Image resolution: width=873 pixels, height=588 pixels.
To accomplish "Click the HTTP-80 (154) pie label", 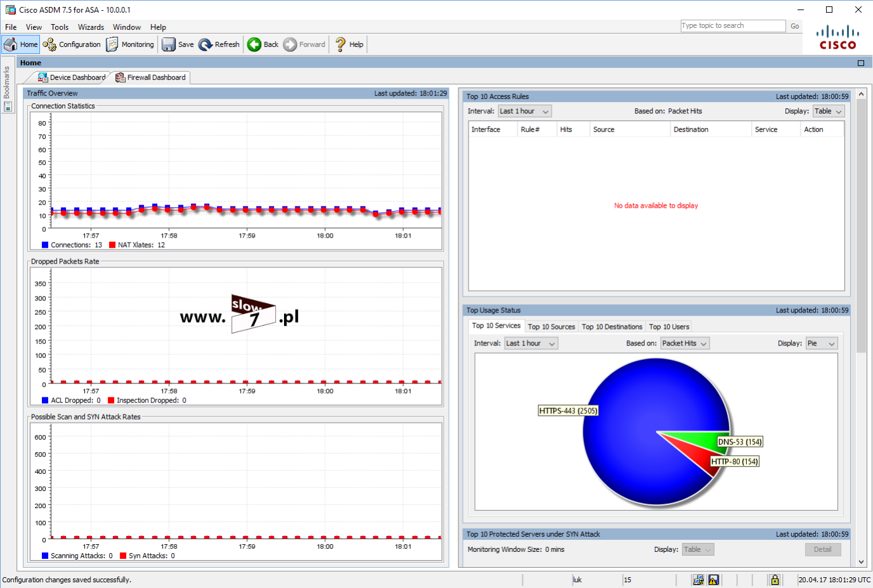I will [734, 461].
